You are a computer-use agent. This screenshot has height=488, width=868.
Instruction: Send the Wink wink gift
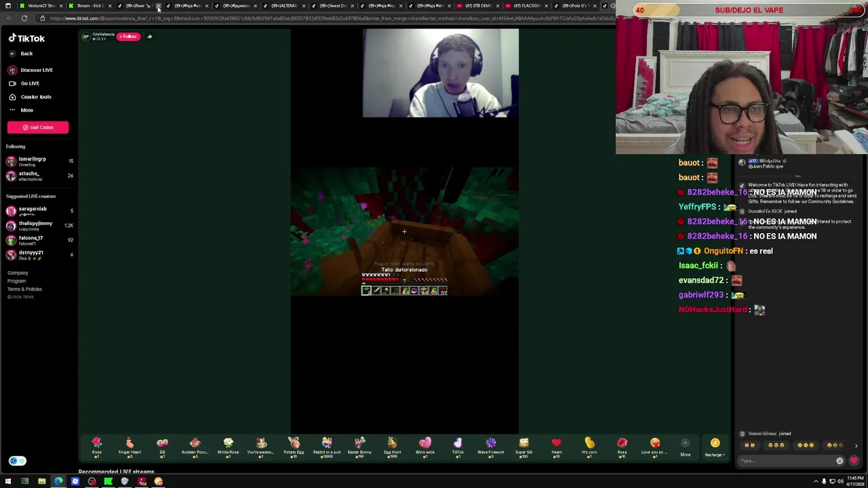tap(425, 447)
